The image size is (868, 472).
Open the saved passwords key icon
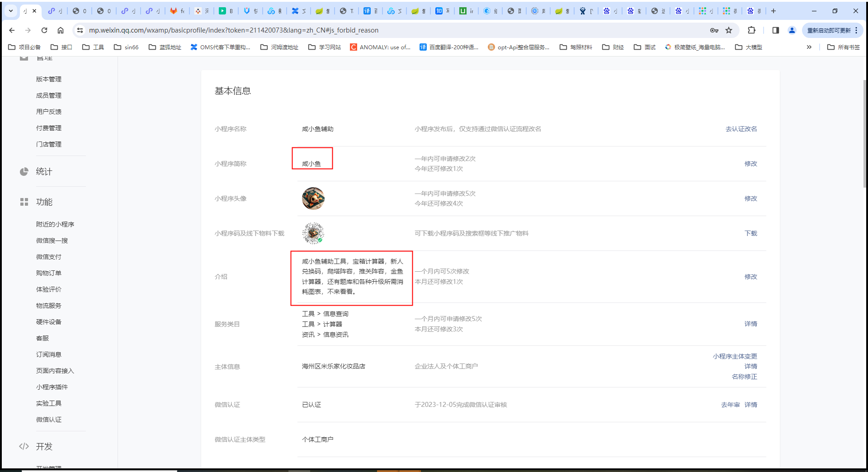714,30
